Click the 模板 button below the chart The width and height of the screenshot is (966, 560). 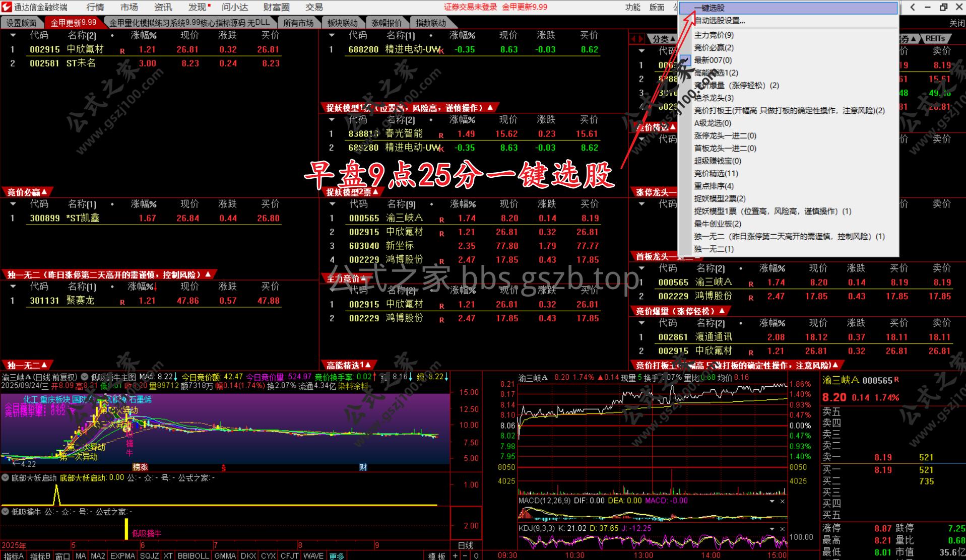coord(437,555)
